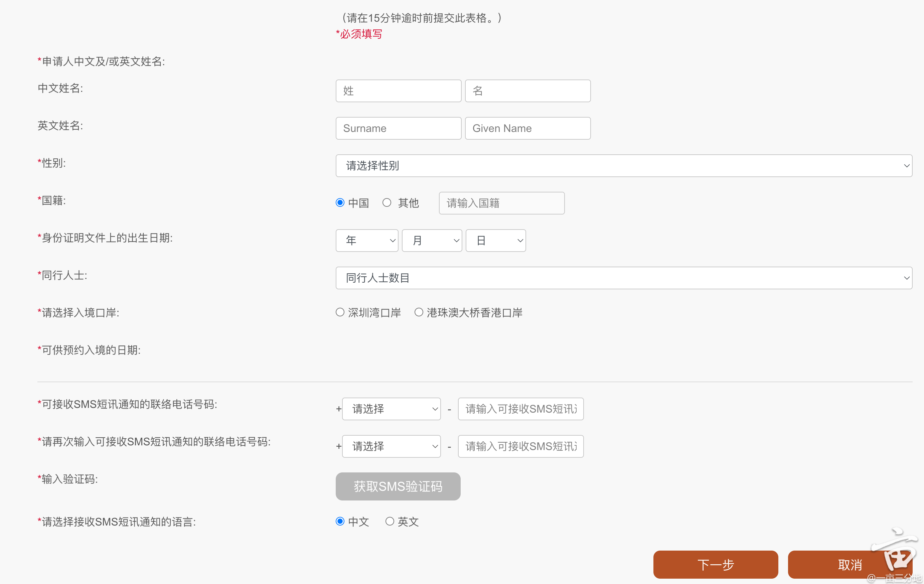This screenshot has height=584, width=924.
Task: Open the 日 birth day dropdown
Action: click(495, 241)
